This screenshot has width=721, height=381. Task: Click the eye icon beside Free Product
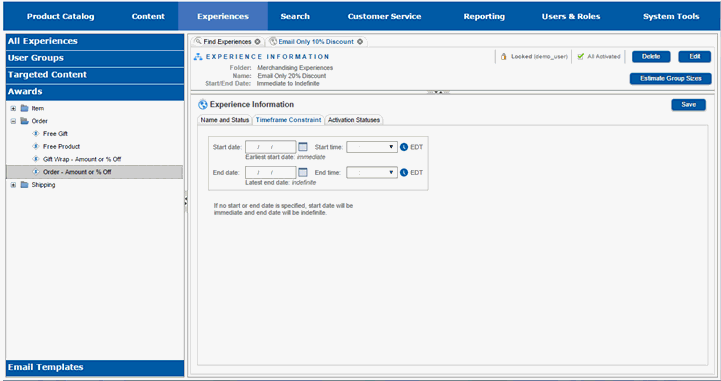[36, 147]
